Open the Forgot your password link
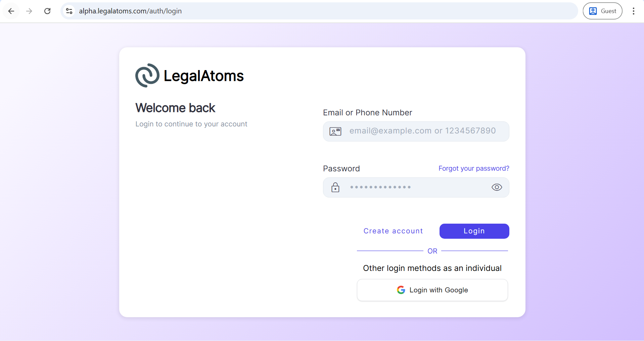 [473, 168]
